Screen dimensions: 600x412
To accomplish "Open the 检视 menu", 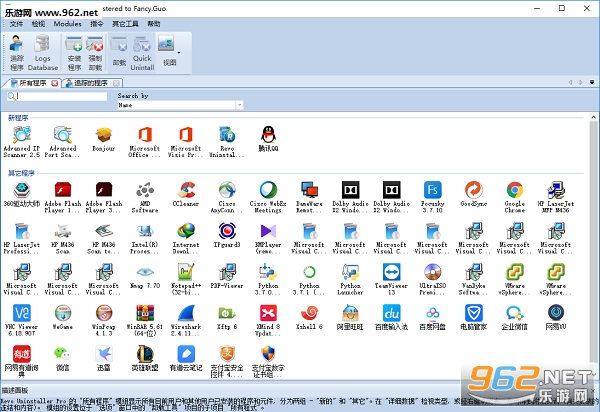I will tap(38, 24).
